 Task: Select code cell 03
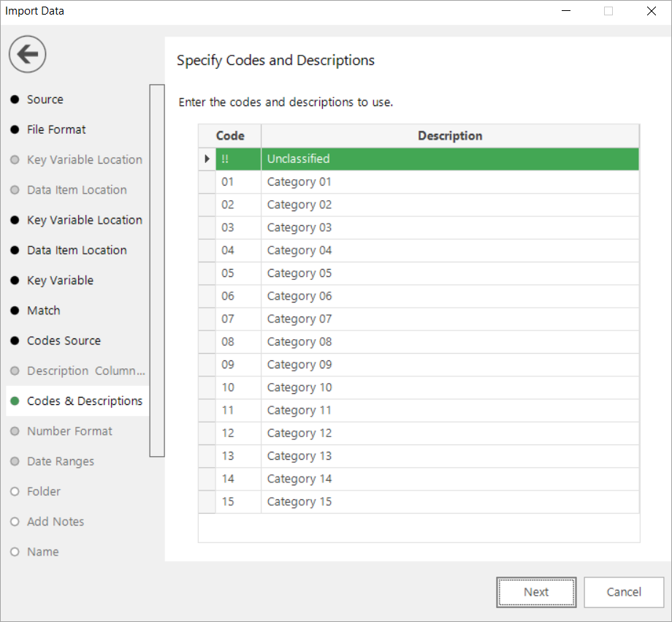click(238, 228)
